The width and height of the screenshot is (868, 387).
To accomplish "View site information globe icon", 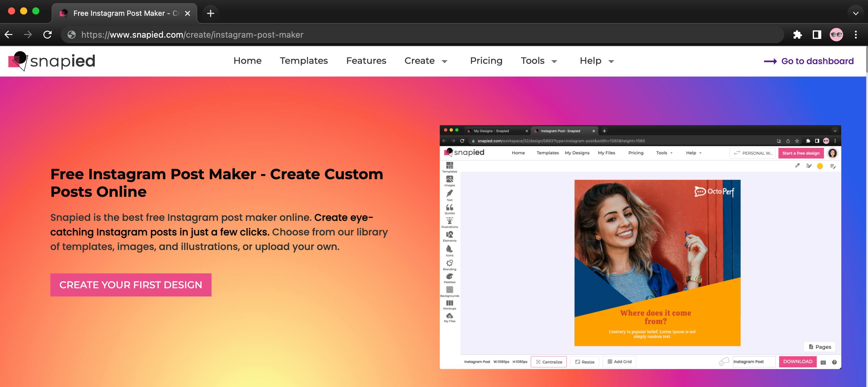I will (x=71, y=35).
